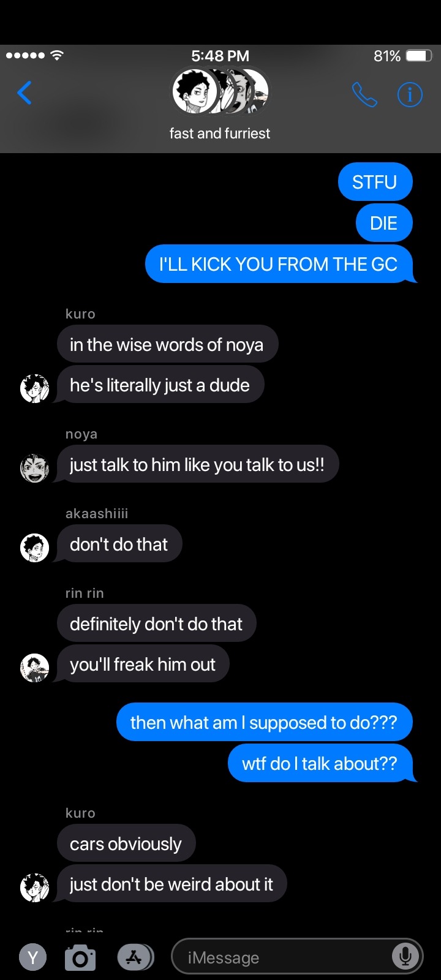Open the App Store apps drawer icon
This screenshot has height=980, width=441.
[135, 957]
